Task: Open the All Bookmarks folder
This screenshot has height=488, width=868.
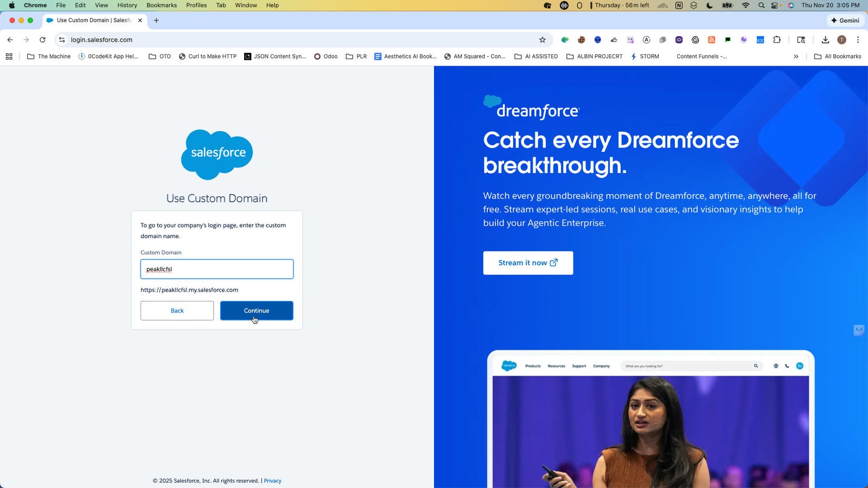Action: click(838, 56)
